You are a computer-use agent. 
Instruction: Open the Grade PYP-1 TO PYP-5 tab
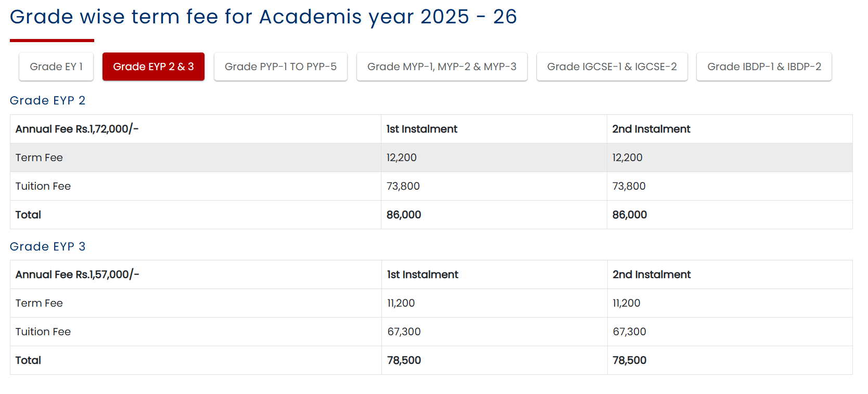[280, 67]
